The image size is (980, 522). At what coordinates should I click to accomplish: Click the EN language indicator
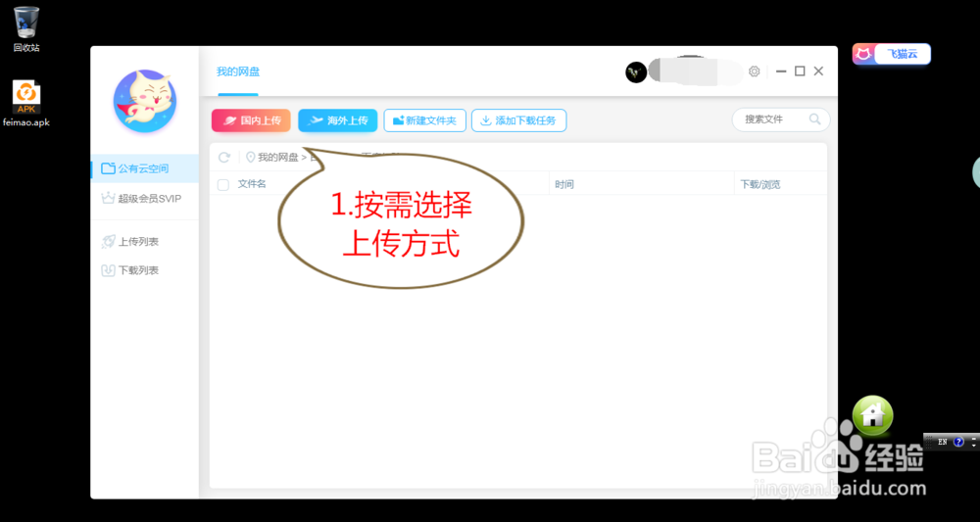coord(943,442)
